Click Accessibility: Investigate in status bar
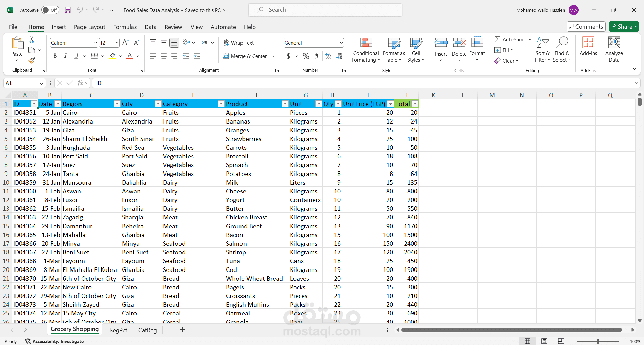 coord(55,341)
